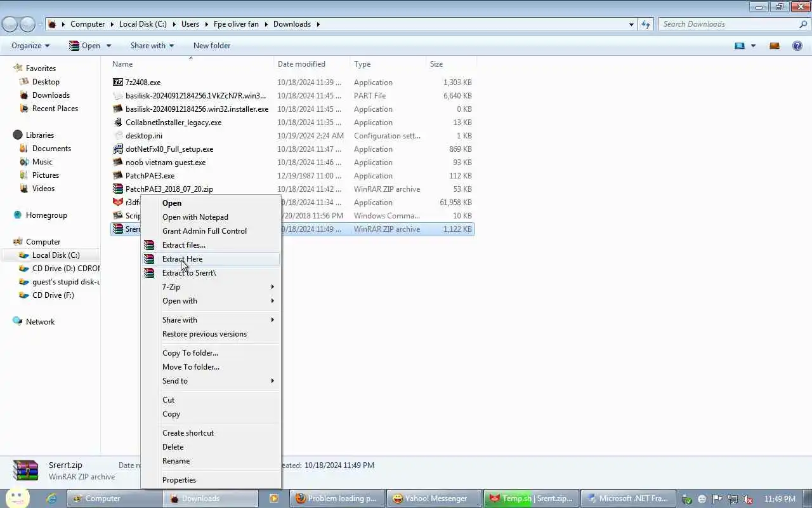
Task: Select Copy To folder...
Action: (x=211, y=353)
